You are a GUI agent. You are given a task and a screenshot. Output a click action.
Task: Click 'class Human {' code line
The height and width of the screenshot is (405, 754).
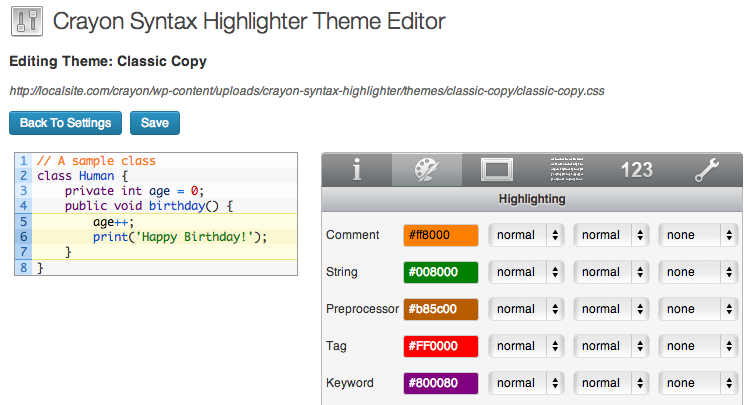[x=83, y=176]
